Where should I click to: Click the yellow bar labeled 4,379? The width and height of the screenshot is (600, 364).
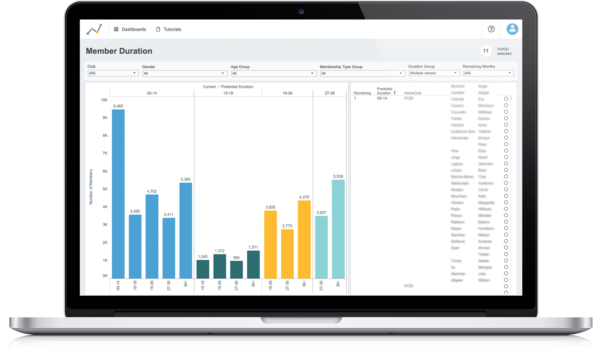304,240
